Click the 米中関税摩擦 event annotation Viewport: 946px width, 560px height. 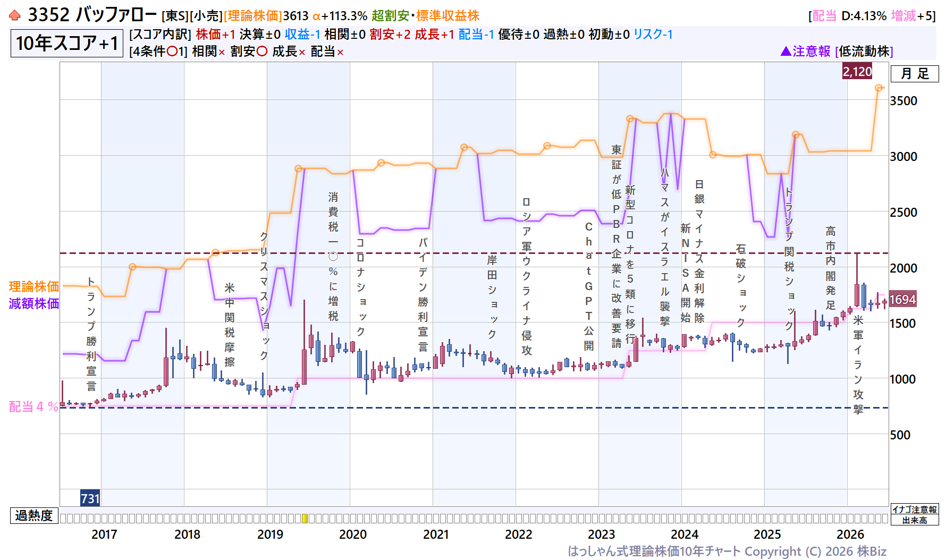click(229, 325)
